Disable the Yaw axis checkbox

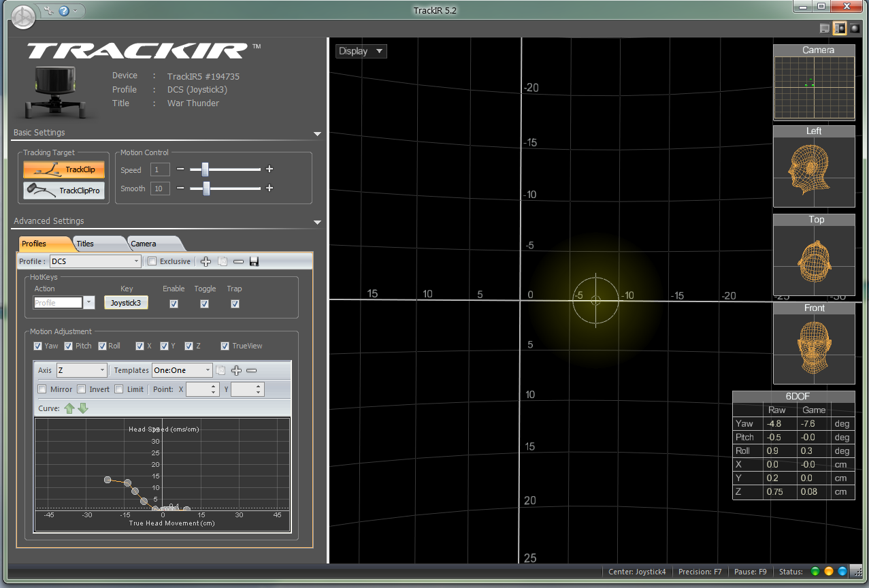point(38,346)
